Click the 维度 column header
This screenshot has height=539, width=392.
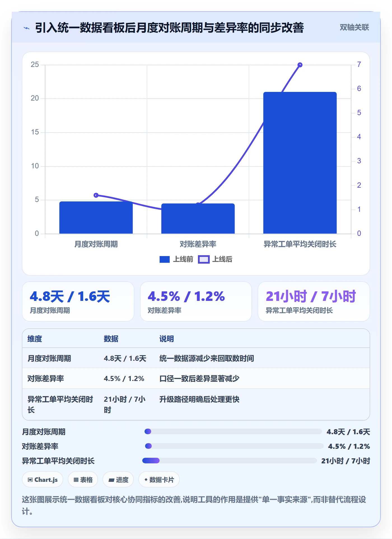click(35, 339)
